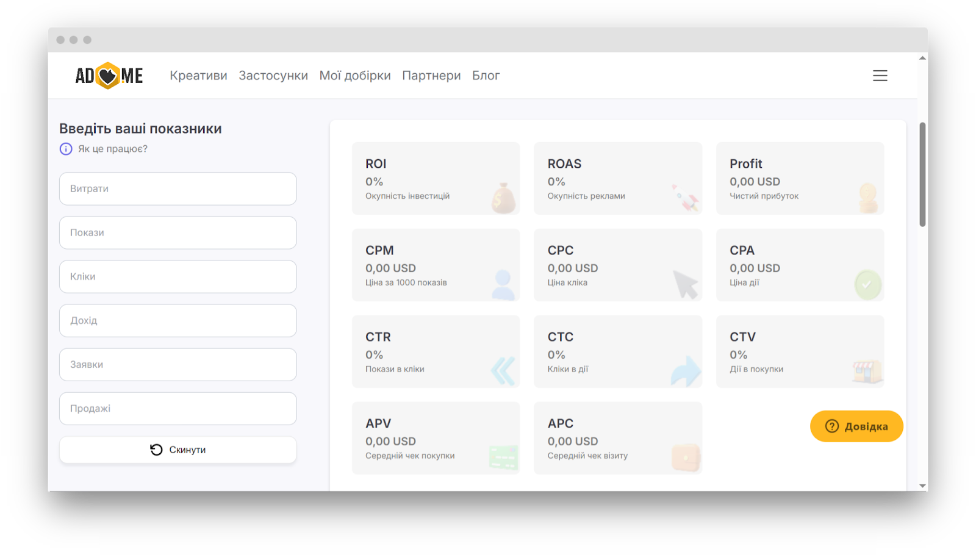The height and width of the screenshot is (560, 976).
Task: Click the cursor arrow icon in CPC card
Action: (686, 284)
